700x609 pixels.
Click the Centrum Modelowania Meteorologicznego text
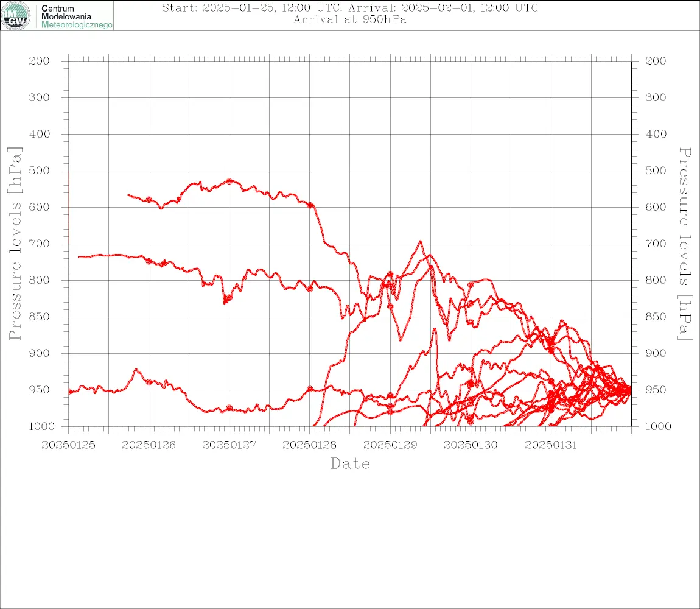pos(76,16)
